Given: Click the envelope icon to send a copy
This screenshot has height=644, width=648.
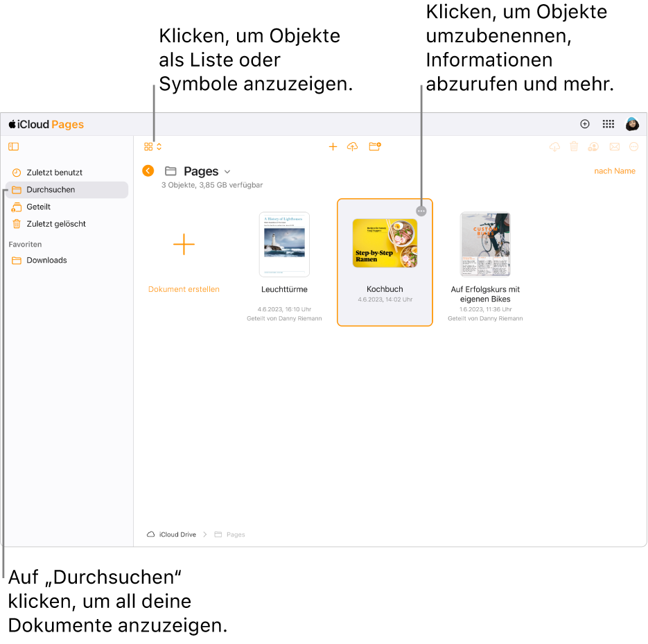Looking at the screenshot, I should tap(615, 146).
